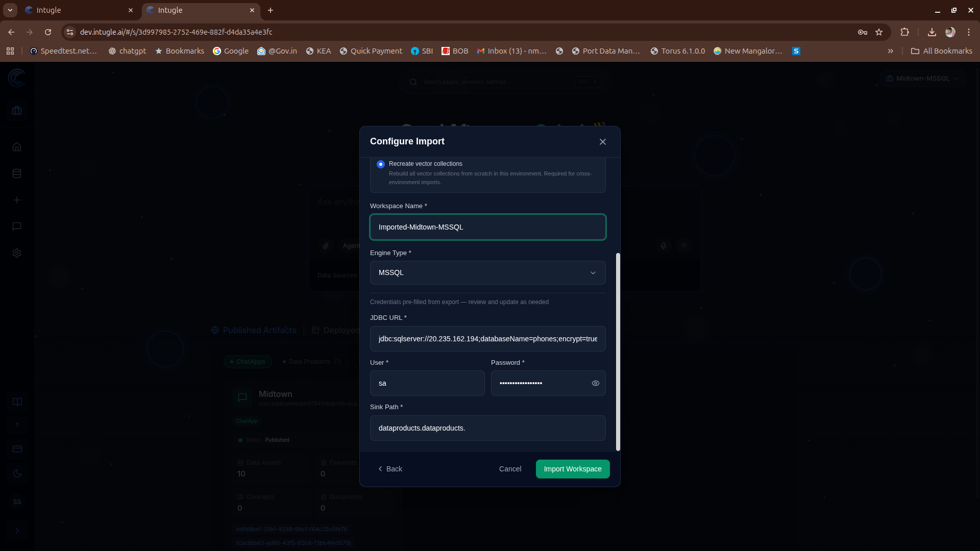Open Google bookmark
The image size is (980, 551).
pyautogui.click(x=231, y=51)
